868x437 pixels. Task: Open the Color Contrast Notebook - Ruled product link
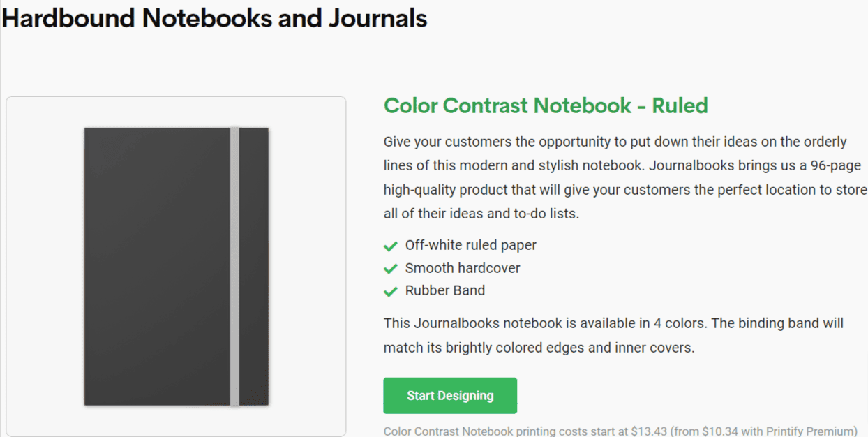click(x=546, y=105)
